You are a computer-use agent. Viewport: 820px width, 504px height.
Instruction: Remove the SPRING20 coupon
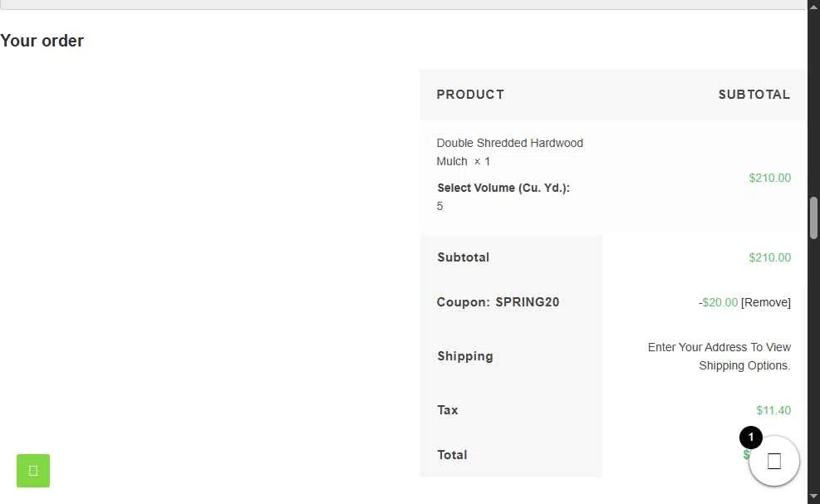tap(766, 302)
